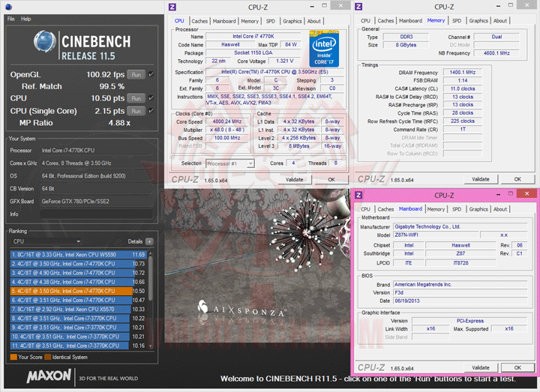Viewport: 540px width, 392px height.
Task: Run the CPU benchmark
Action: click(x=136, y=98)
